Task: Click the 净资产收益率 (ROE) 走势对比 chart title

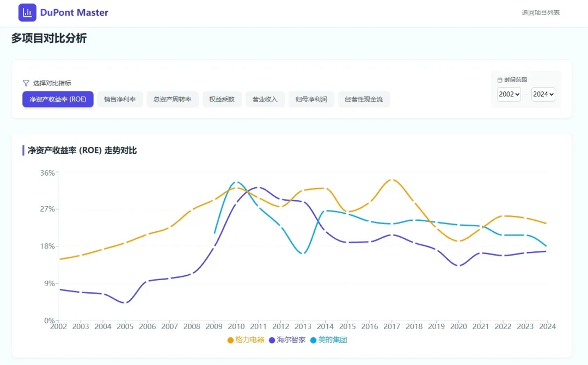Action: (82, 151)
